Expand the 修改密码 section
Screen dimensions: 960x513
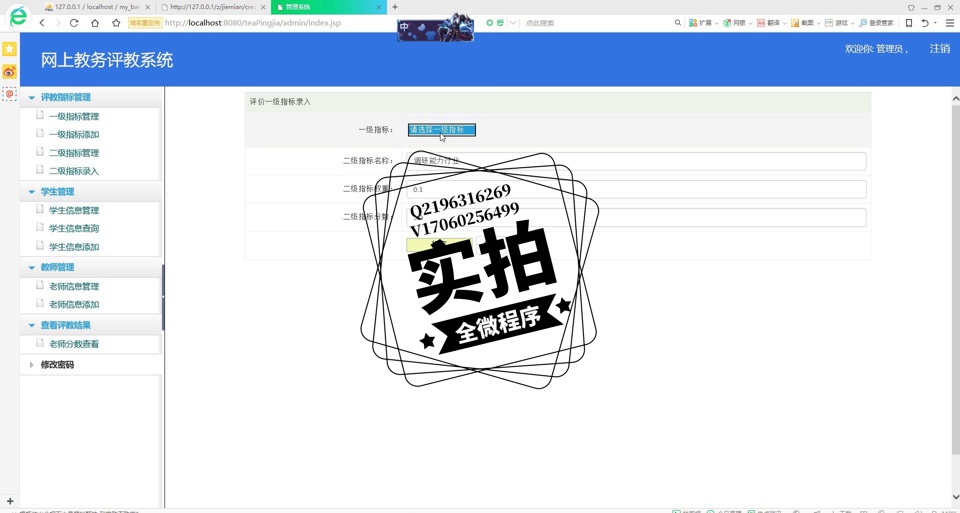(57, 365)
